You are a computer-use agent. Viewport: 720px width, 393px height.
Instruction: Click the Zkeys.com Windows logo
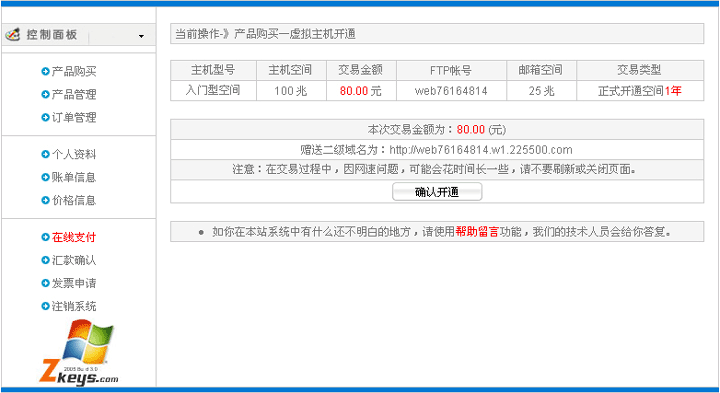pos(79,352)
